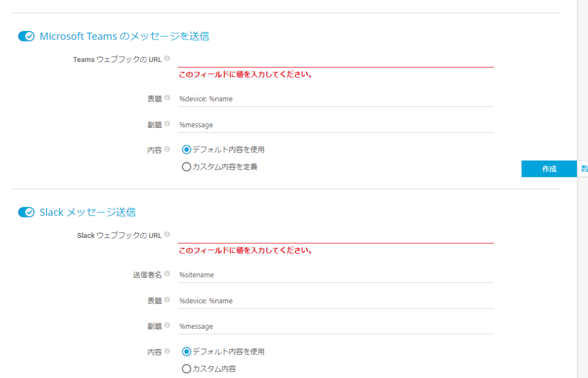Select Slack デフォルト内容を使用 radio button
Screen dimensions: 588x378
tap(187, 352)
